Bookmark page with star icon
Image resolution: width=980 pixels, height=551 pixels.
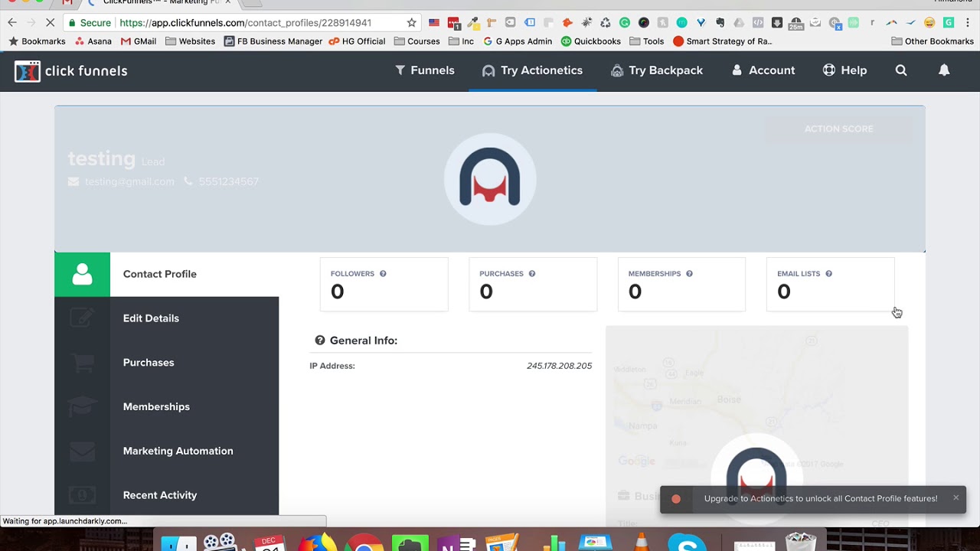pos(411,23)
